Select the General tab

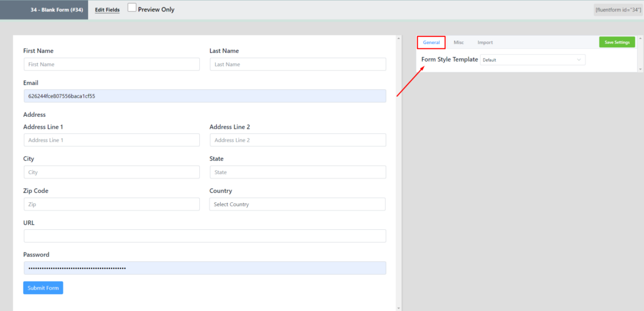(x=431, y=42)
